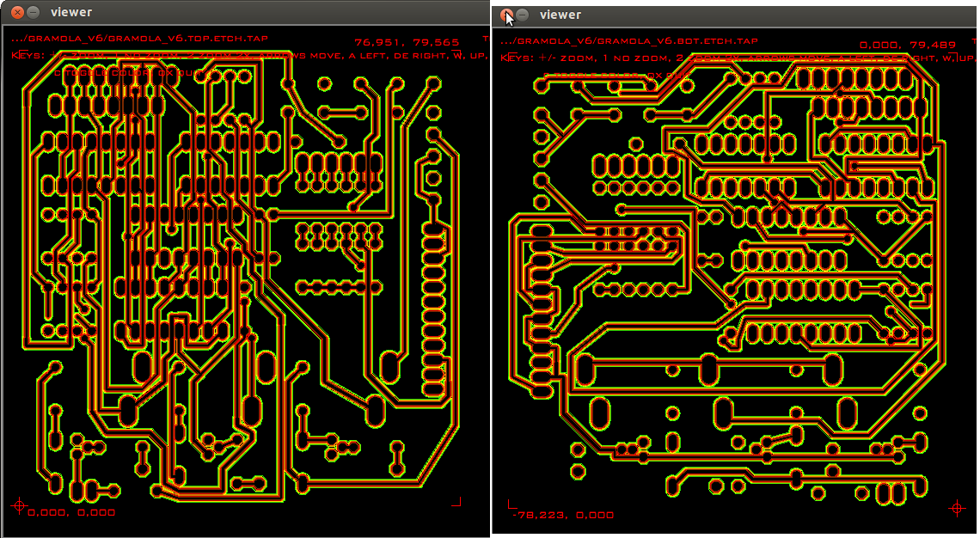Click the left window's viewer title bar
Image resolution: width=980 pixels, height=538 pixels.
(258, 12)
